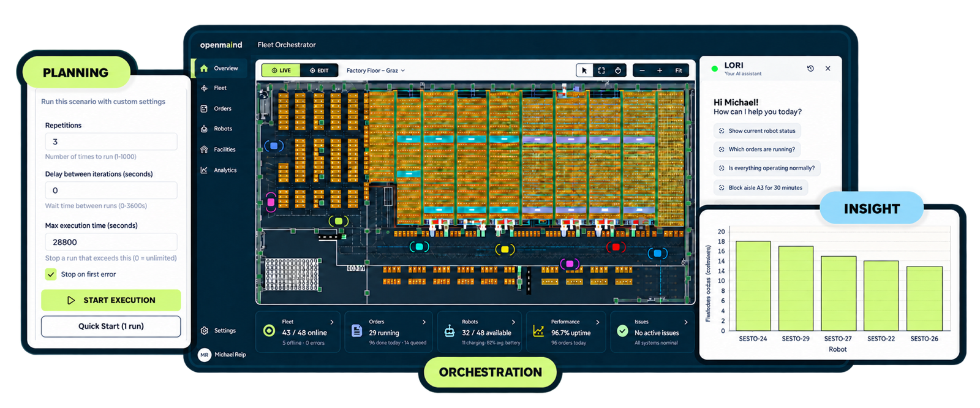Zoom in the map with plus
Screen dimensions: 980x408
(x=660, y=70)
